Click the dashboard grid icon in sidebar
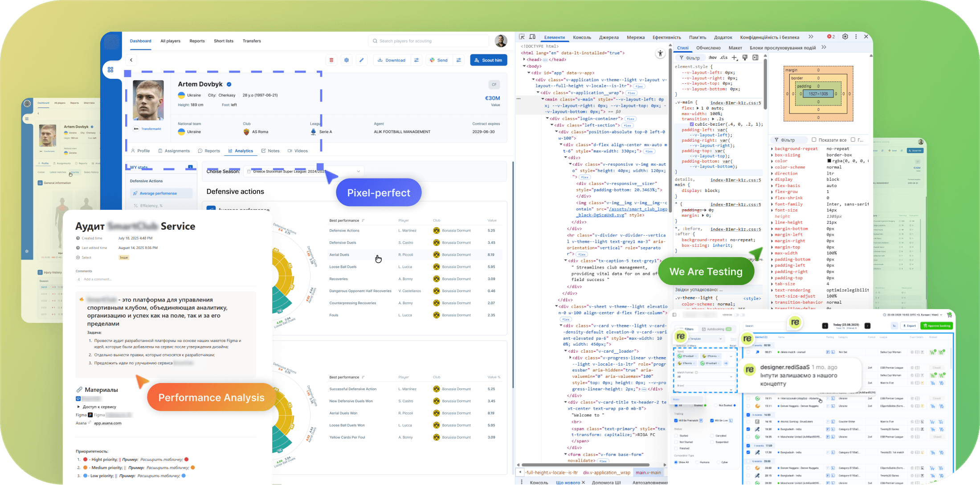This screenshot has height=485, width=980. coord(110,69)
